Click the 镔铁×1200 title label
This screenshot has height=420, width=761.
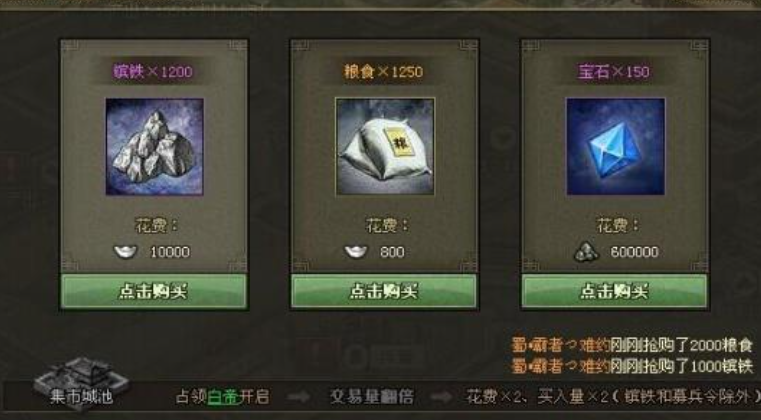coord(153,72)
